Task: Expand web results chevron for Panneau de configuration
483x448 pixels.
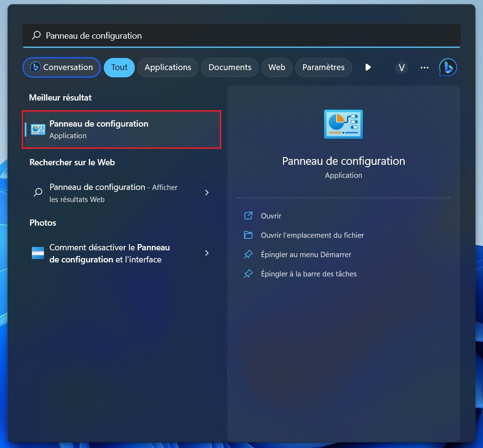Action: (207, 192)
